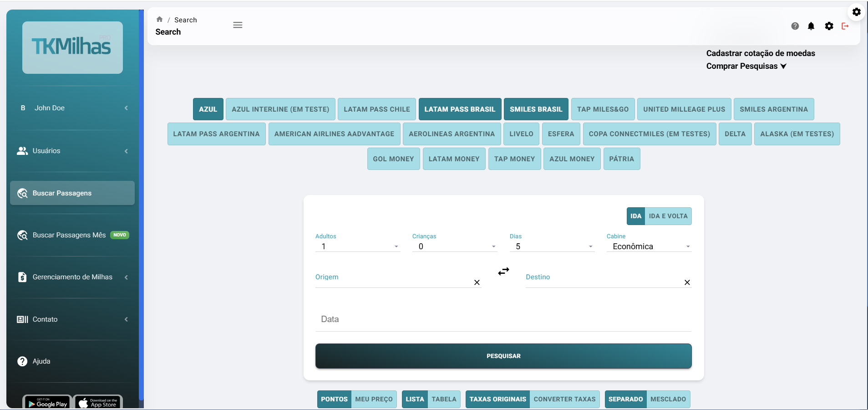The width and height of the screenshot is (868, 410).
Task: Open the Ajuda sidebar entry
Action: click(x=72, y=361)
